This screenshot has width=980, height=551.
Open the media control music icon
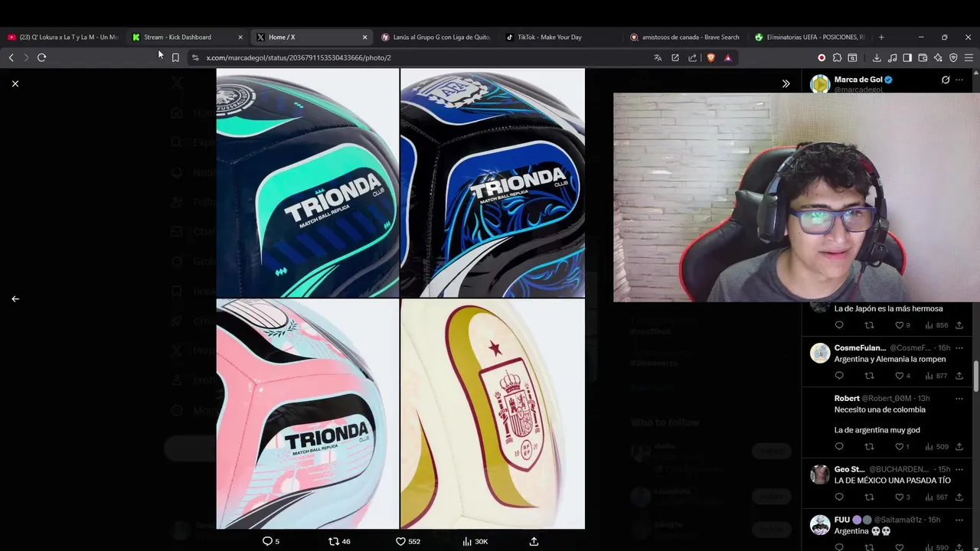(x=892, y=57)
